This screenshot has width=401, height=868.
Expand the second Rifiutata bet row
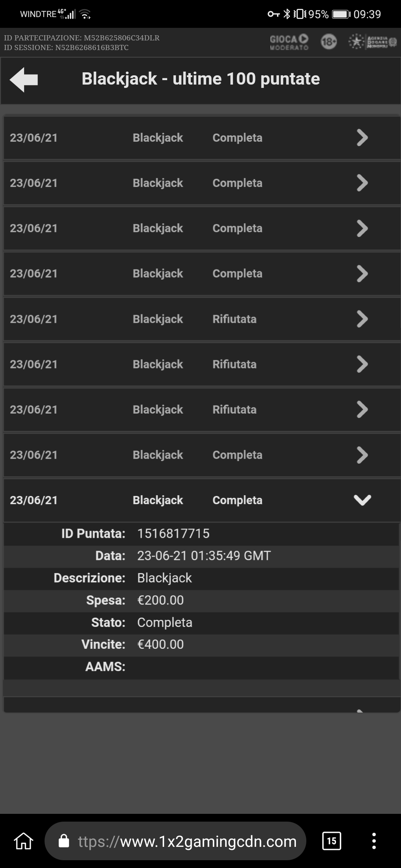[202, 364]
